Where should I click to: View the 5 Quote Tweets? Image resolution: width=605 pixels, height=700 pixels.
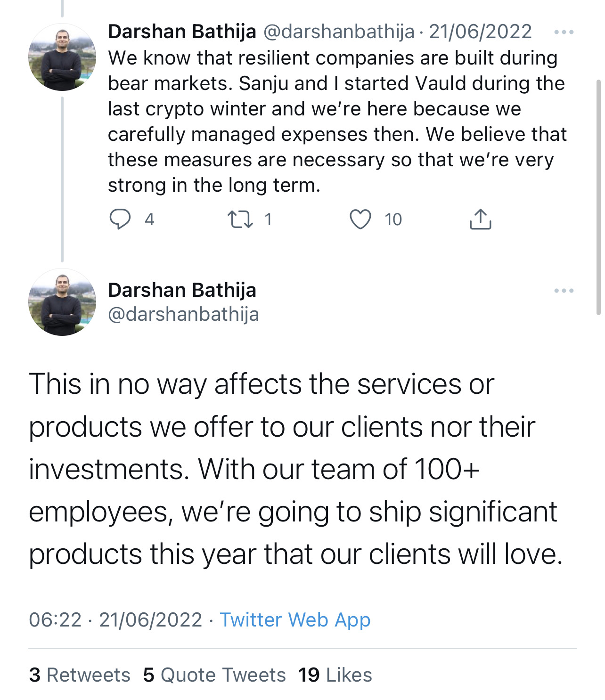point(214,675)
